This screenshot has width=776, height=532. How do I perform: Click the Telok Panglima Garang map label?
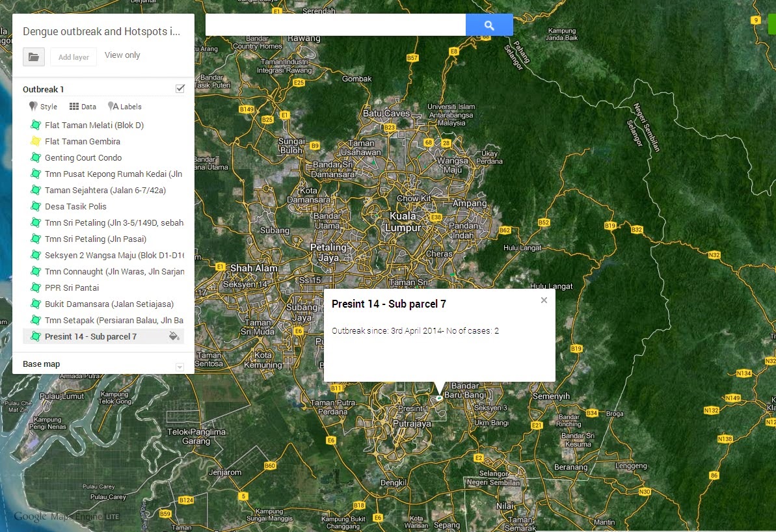tap(196, 436)
